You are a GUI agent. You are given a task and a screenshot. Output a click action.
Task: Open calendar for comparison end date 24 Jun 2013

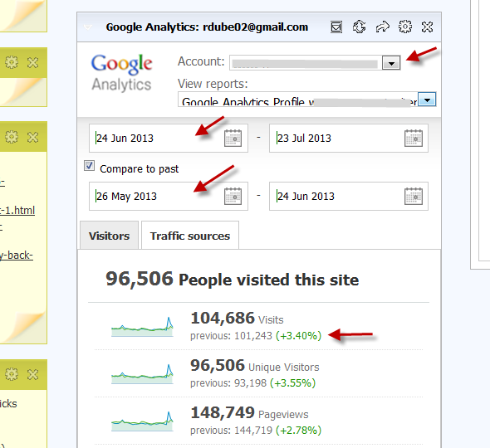414,196
